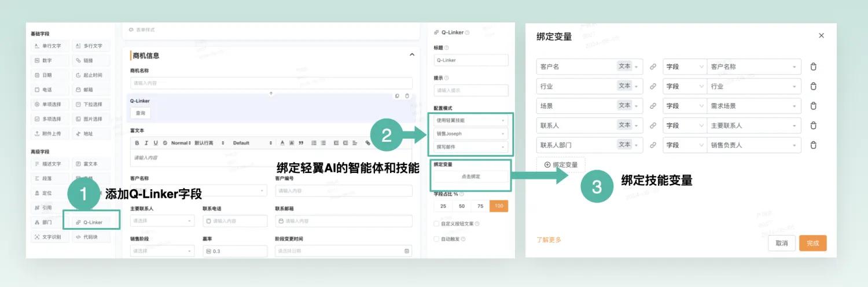Add a 描述文字 field
The image size is (868, 287).
[49, 164]
